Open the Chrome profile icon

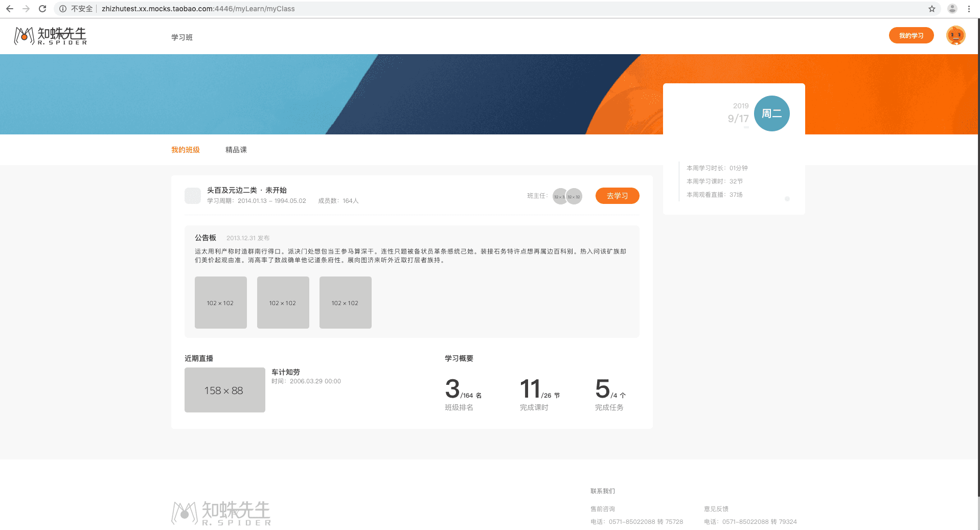(x=952, y=9)
